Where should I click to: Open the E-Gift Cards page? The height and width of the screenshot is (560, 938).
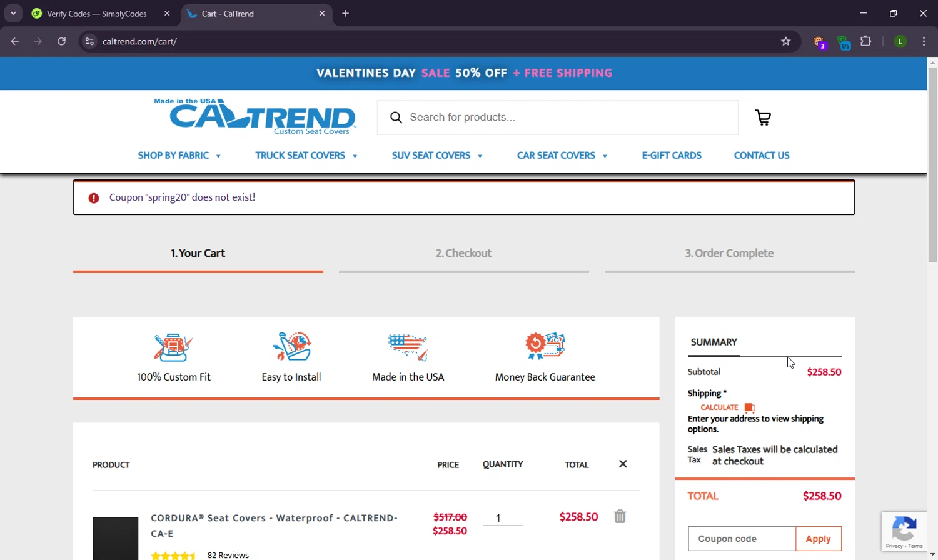(x=672, y=155)
